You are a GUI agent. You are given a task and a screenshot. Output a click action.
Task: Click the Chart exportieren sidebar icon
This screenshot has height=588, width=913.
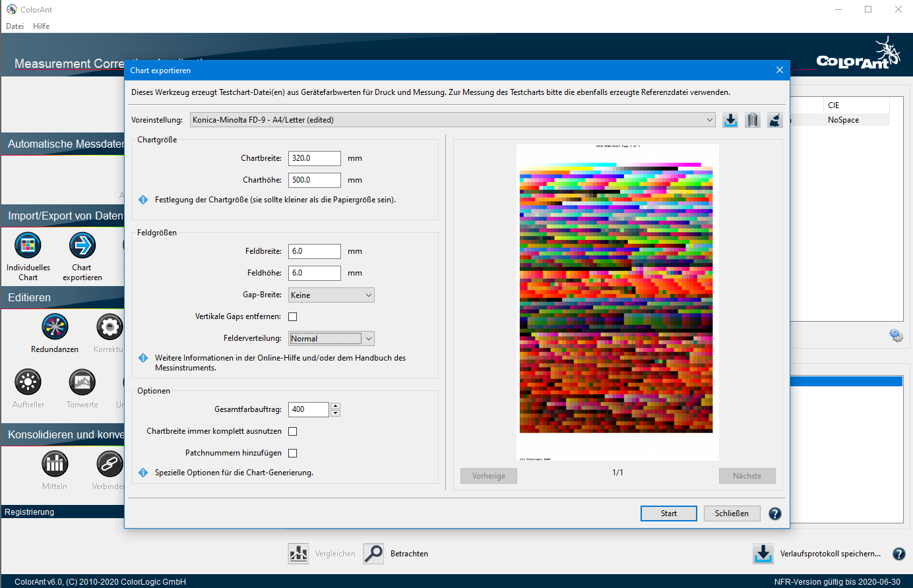tap(82, 245)
